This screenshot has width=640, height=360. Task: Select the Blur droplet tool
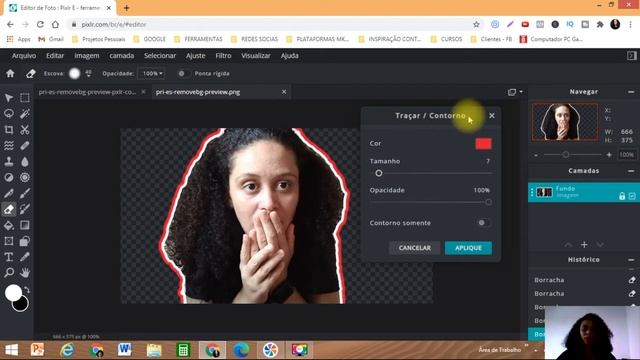[25, 161]
